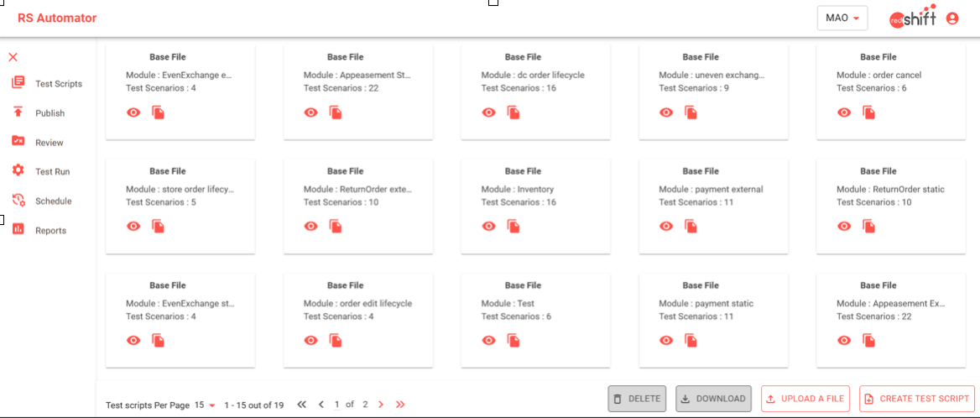The image size is (980, 418).
Task: Click the Publish upload icon in sidebar
Action: tap(18, 112)
